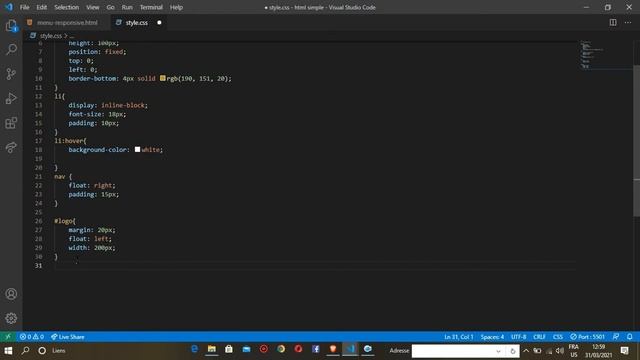Click the style.css breadcrumb
Screen dimensions: 640x360
51,36
